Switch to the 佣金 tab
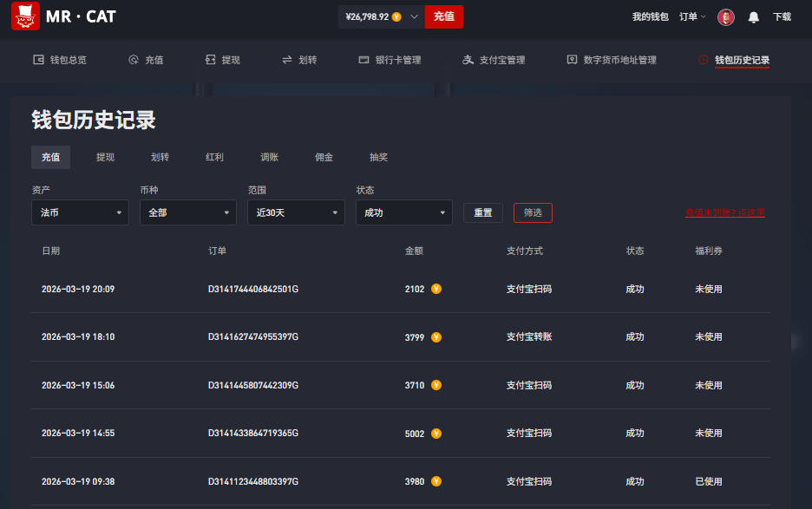 click(324, 157)
